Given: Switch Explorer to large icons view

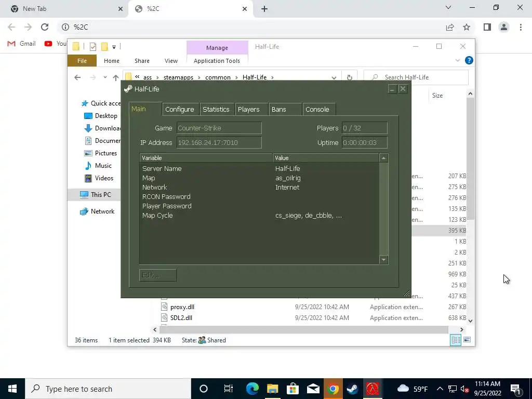Looking at the screenshot, I should click(x=467, y=340).
